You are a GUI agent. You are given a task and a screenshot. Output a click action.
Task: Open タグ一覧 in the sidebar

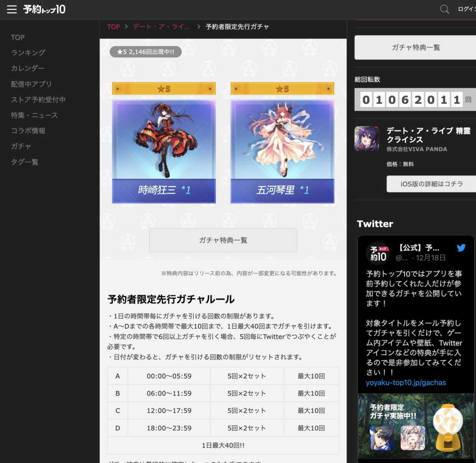click(25, 162)
